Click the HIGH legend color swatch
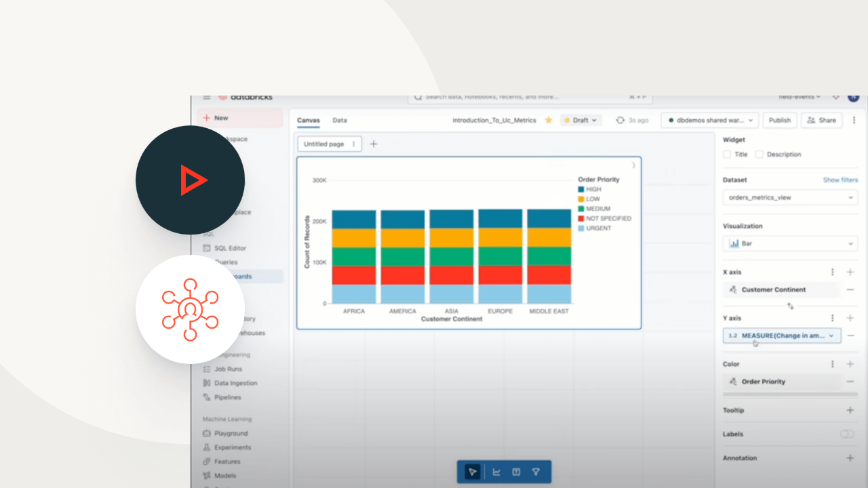Viewport: 868px width, 488px height. (x=581, y=190)
